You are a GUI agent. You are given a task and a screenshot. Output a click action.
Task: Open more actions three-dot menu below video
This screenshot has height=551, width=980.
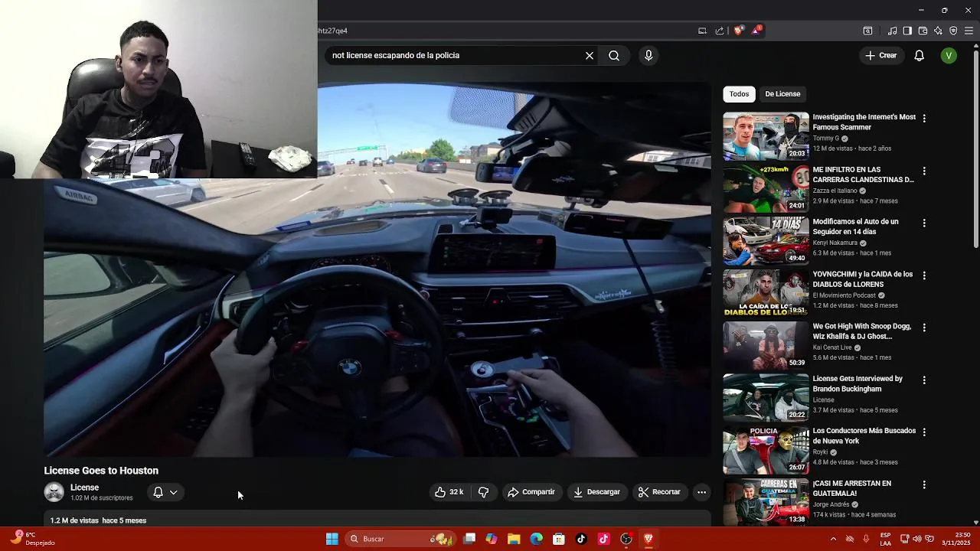click(x=701, y=492)
